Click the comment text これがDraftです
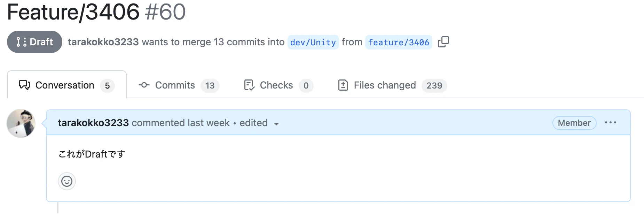The height and width of the screenshot is (214, 644). pos(92,154)
